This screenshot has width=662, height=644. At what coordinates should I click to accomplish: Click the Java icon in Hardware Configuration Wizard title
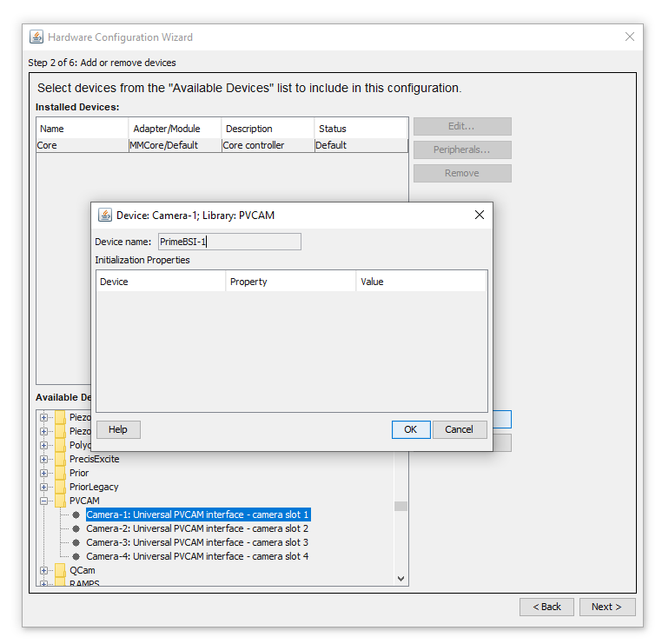point(36,37)
